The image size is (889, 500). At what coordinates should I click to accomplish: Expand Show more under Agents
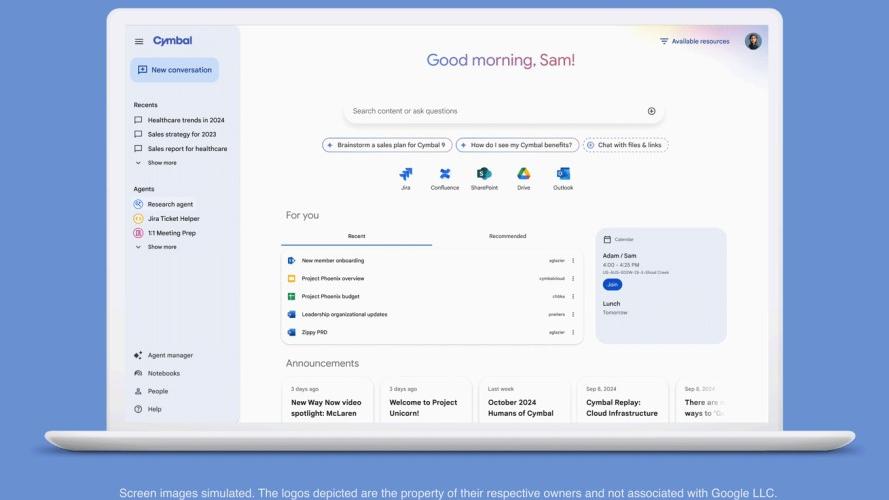[x=156, y=247]
